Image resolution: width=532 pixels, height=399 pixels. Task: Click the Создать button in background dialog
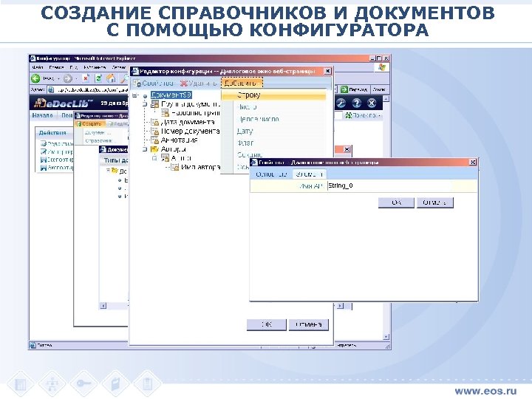[x=89, y=124]
